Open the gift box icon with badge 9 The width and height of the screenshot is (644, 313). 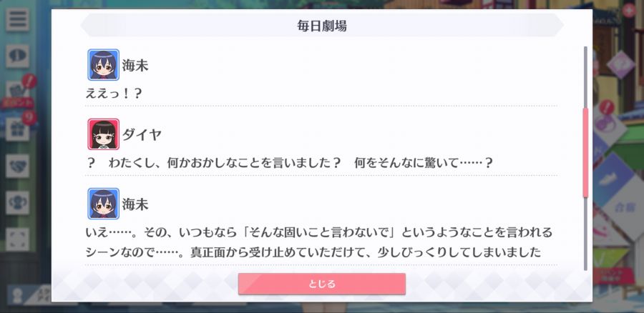coord(17,129)
